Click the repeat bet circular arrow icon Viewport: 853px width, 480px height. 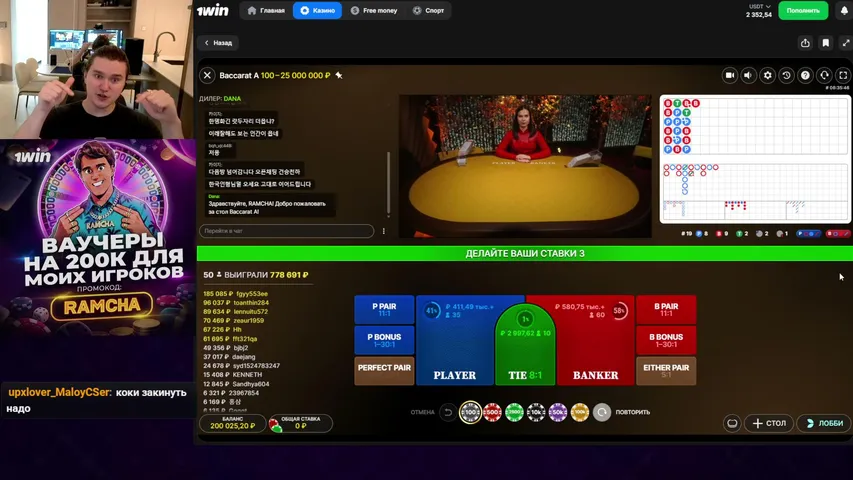click(602, 413)
